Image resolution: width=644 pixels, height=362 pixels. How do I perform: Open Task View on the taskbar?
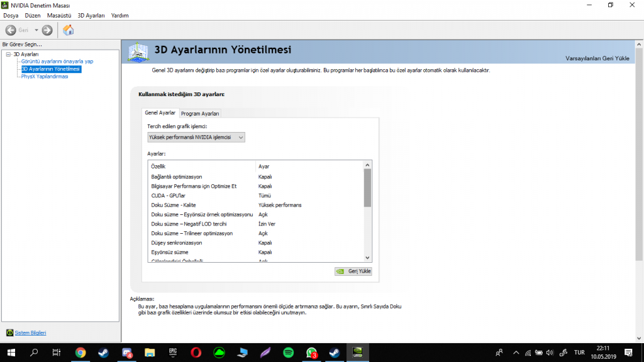point(57,353)
